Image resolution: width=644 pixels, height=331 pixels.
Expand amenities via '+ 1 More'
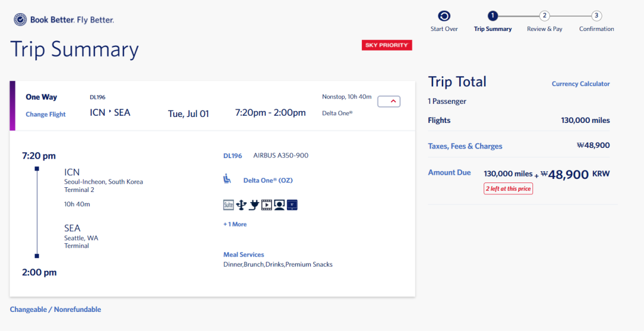[x=235, y=224]
